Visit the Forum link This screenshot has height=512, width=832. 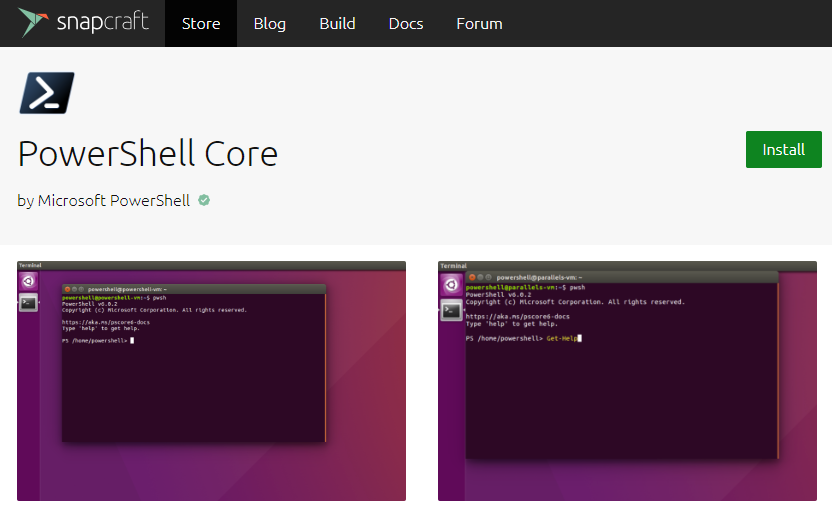click(x=479, y=23)
